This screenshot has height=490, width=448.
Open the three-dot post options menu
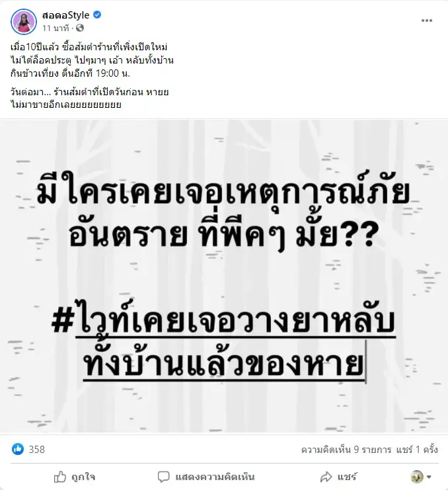426,20
